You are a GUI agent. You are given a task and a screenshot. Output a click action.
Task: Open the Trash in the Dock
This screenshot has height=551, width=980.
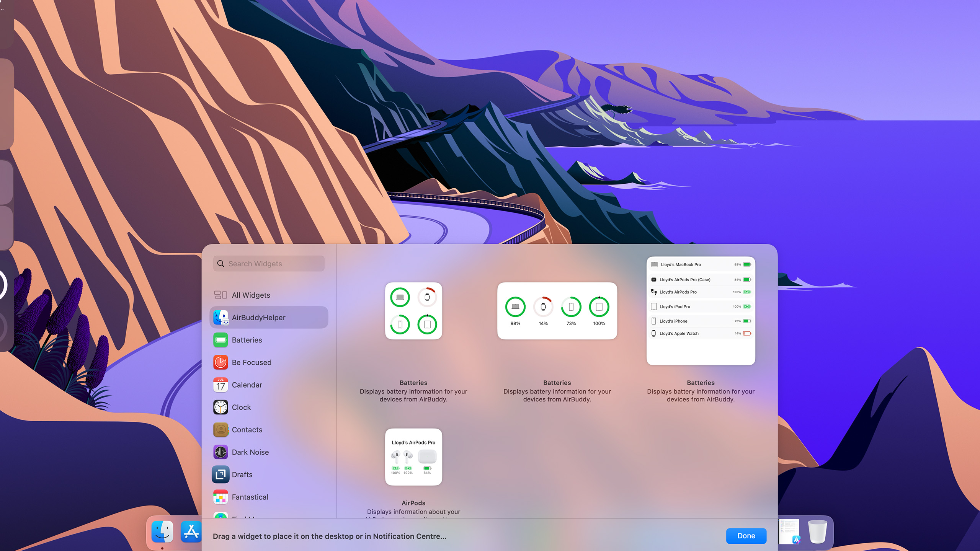(817, 531)
